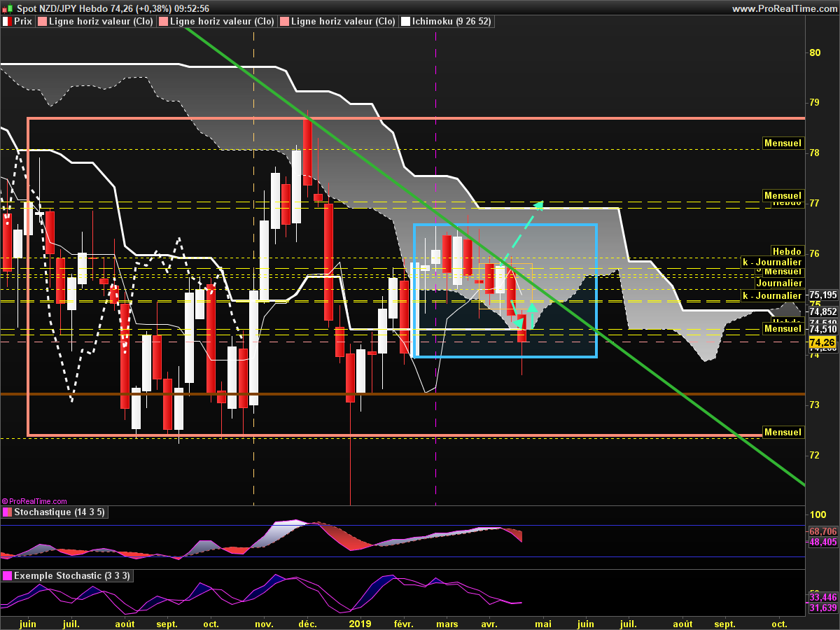This screenshot has height=630, width=840.
Task: Click the Ichimoku legend color swatch
Action: point(405,22)
